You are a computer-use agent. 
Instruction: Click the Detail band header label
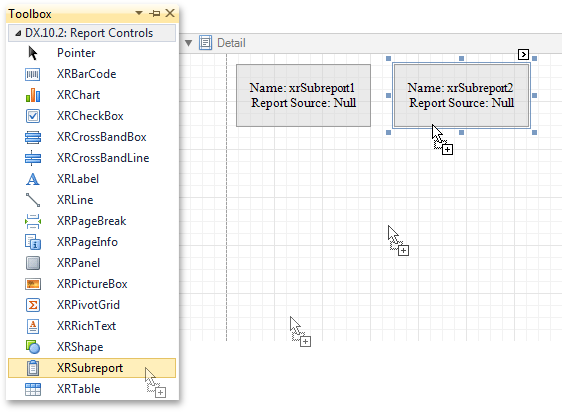pyautogui.click(x=231, y=43)
